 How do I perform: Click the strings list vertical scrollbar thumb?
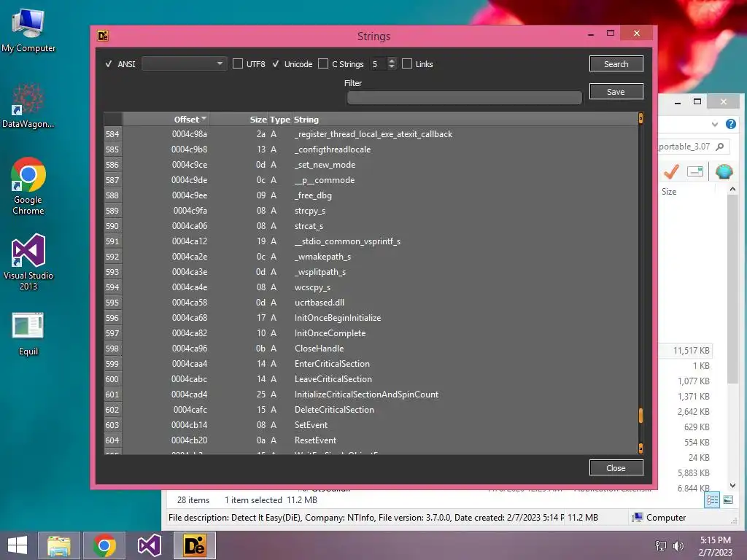640,415
